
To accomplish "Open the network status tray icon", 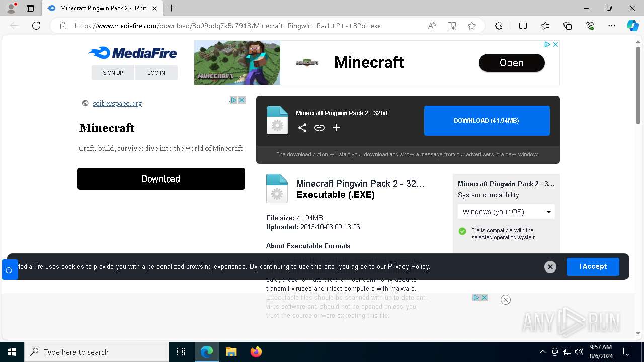I will [x=567, y=352].
